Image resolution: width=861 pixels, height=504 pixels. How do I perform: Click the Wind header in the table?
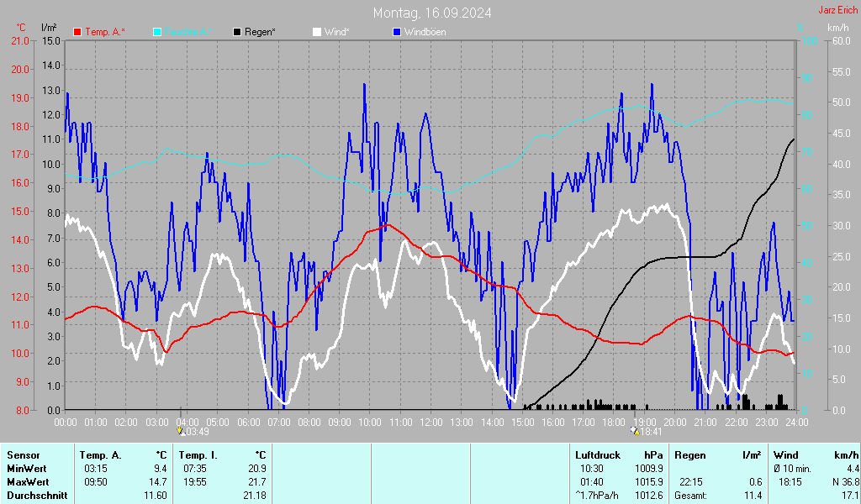(x=786, y=454)
